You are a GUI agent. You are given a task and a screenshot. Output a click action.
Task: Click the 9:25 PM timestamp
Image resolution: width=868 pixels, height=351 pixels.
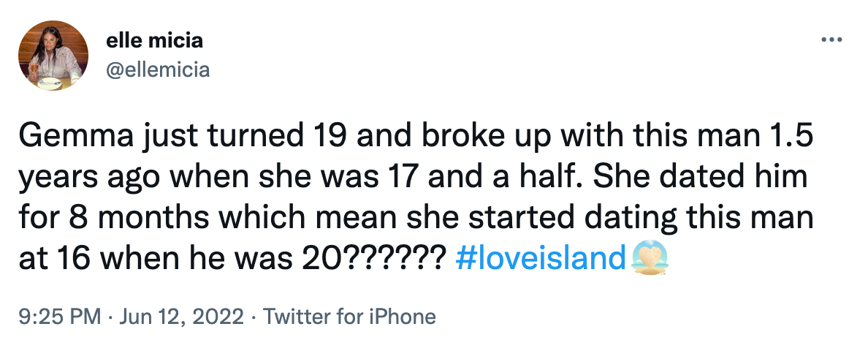tap(57, 317)
